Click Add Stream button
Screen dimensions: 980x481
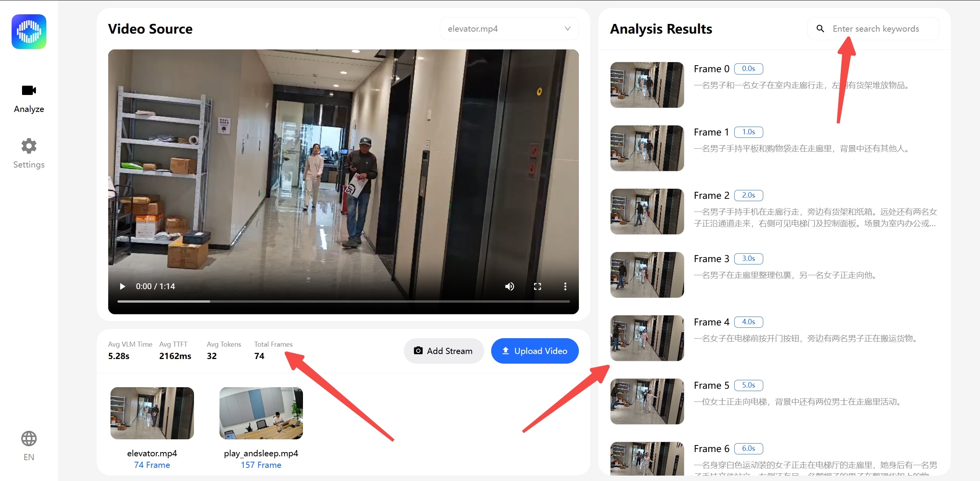click(x=443, y=351)
